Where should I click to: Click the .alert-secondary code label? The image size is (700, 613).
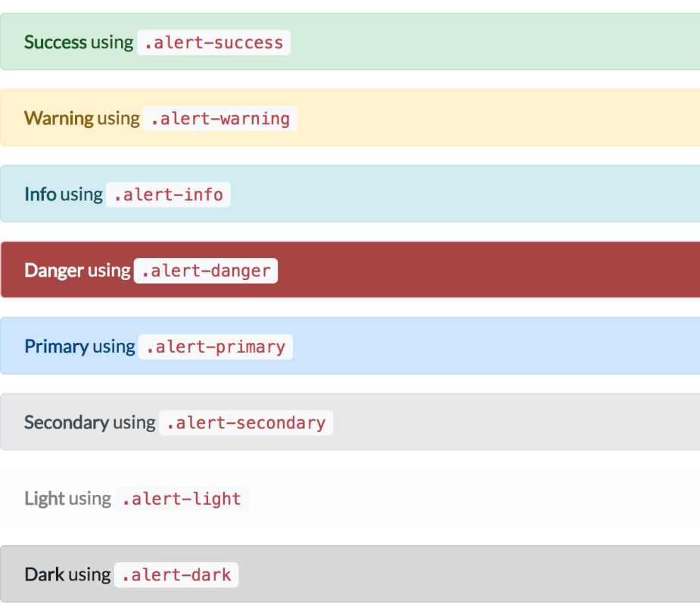coord(246,423)
